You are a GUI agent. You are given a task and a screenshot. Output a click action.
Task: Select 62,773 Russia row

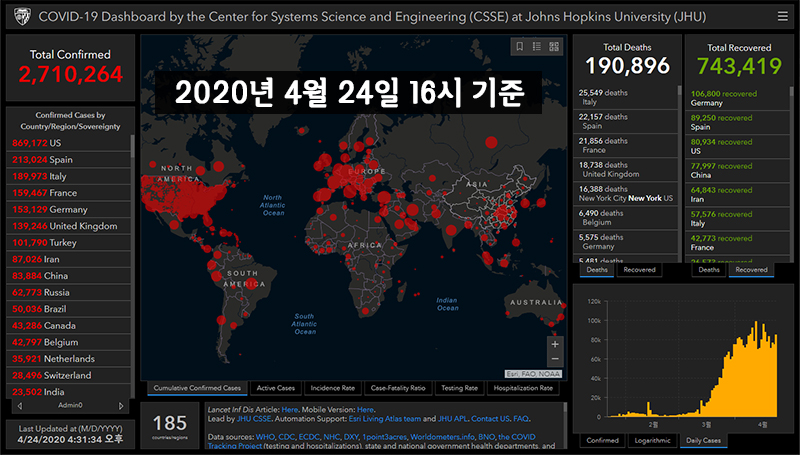coord(69,292)
